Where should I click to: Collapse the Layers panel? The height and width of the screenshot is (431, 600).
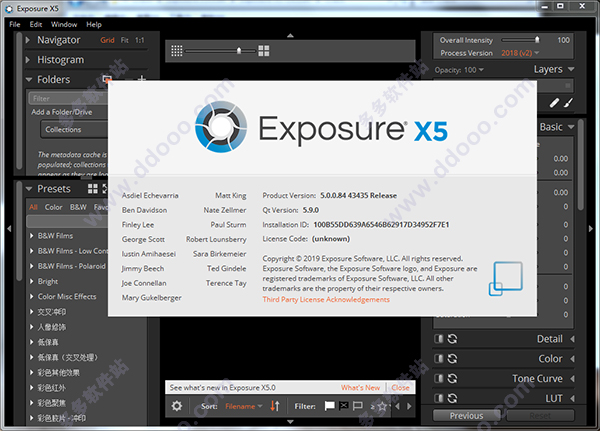tap(571, 69)
